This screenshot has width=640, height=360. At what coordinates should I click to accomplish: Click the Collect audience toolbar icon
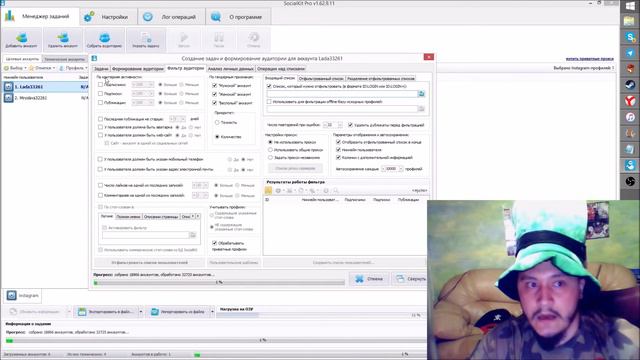click(104, 38)
